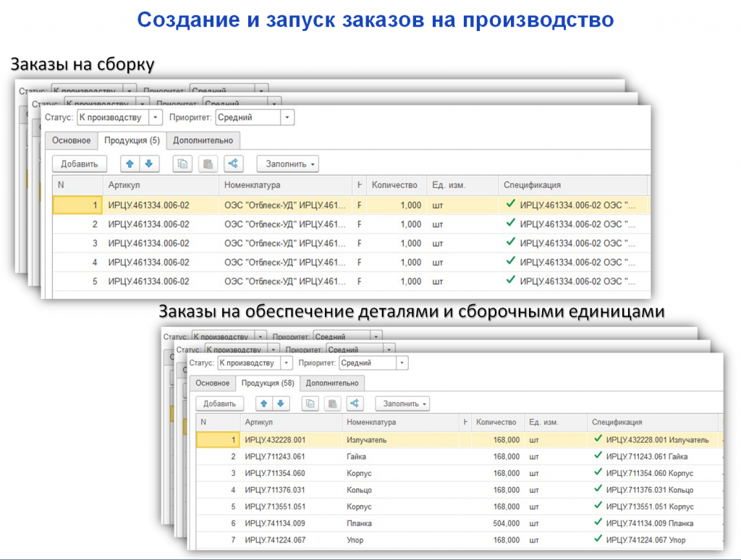
Task: Open the Дополнительно tab beside Продукция (5)
Action: pos(203,140)
